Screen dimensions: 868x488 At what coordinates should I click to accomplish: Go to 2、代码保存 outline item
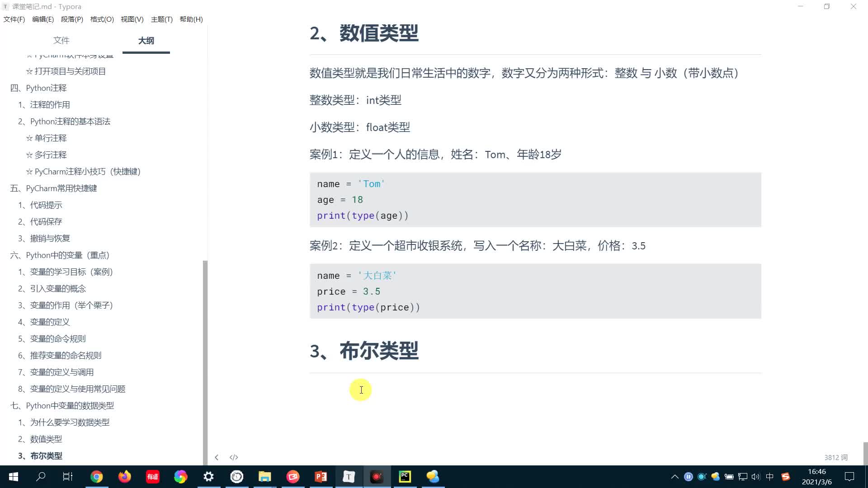[x=40, y=222]
